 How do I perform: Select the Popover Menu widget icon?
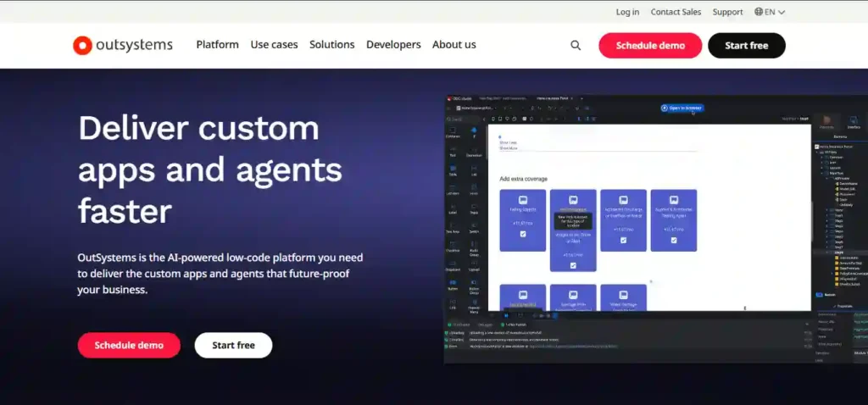(x=474, y=302)
